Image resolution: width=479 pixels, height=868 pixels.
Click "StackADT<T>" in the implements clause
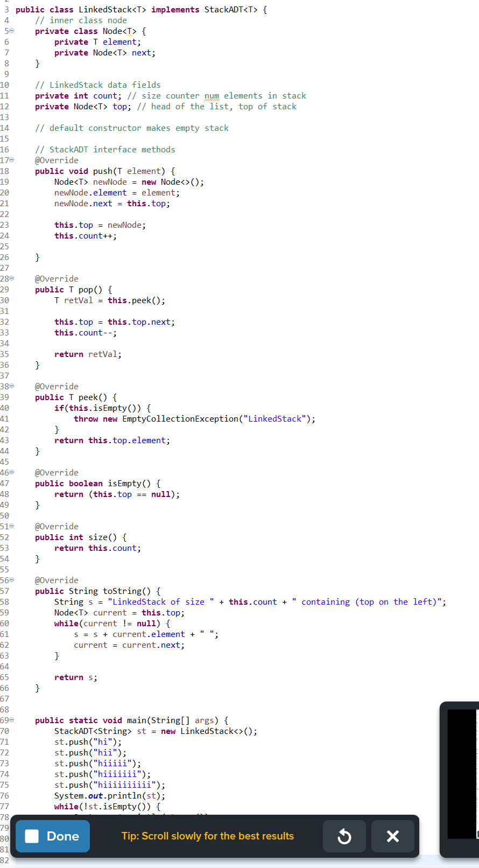[x=231, y=10]
